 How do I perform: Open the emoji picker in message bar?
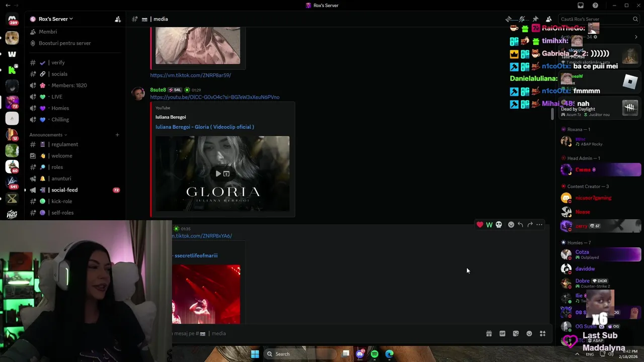click(x=529, y=333)
